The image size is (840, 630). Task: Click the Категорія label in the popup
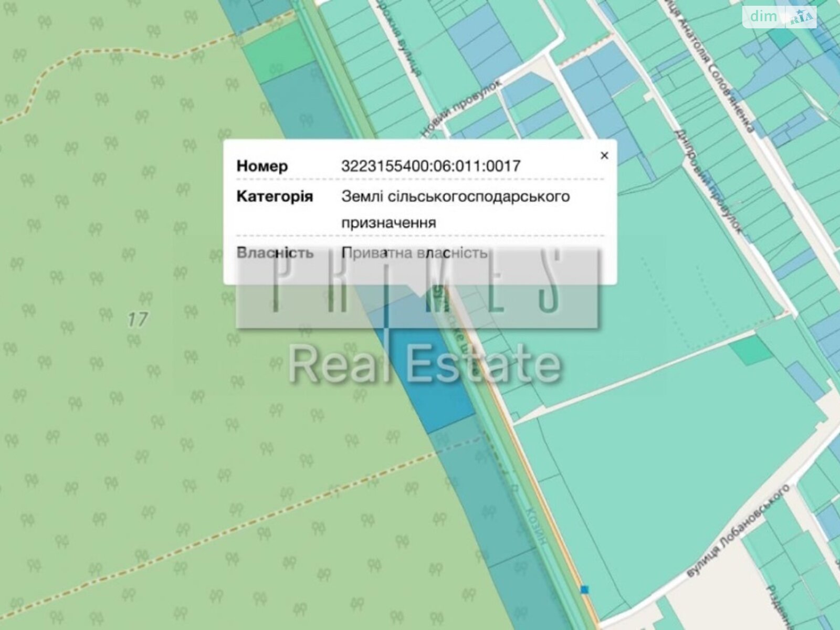[275, 196]
